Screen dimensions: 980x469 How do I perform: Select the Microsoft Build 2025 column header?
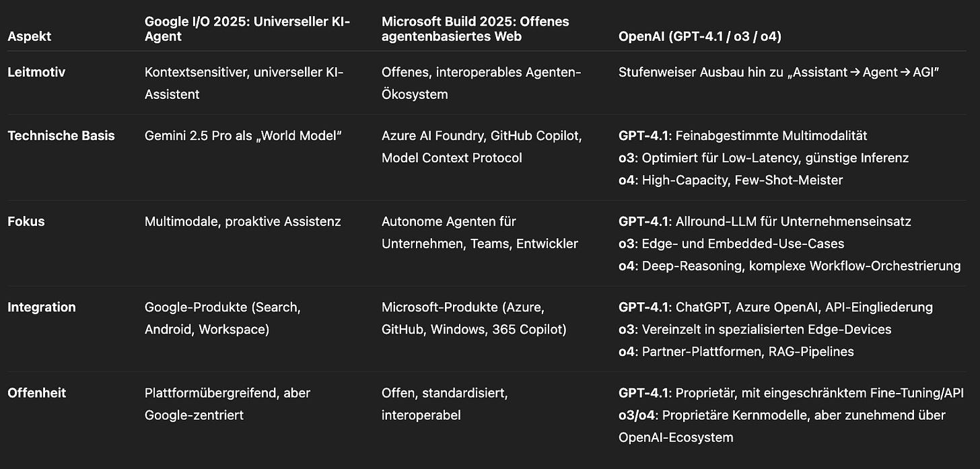[475, 29]
